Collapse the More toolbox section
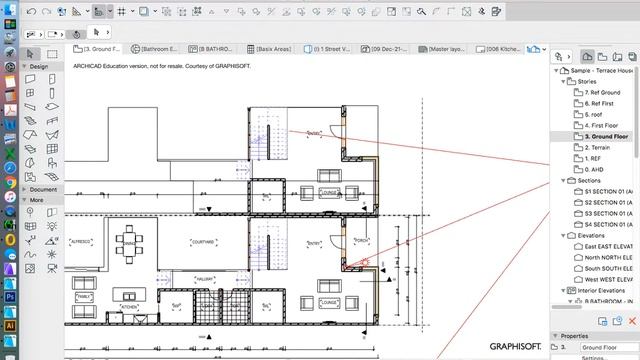Viewport: 640px width, 360px height. 24,200
